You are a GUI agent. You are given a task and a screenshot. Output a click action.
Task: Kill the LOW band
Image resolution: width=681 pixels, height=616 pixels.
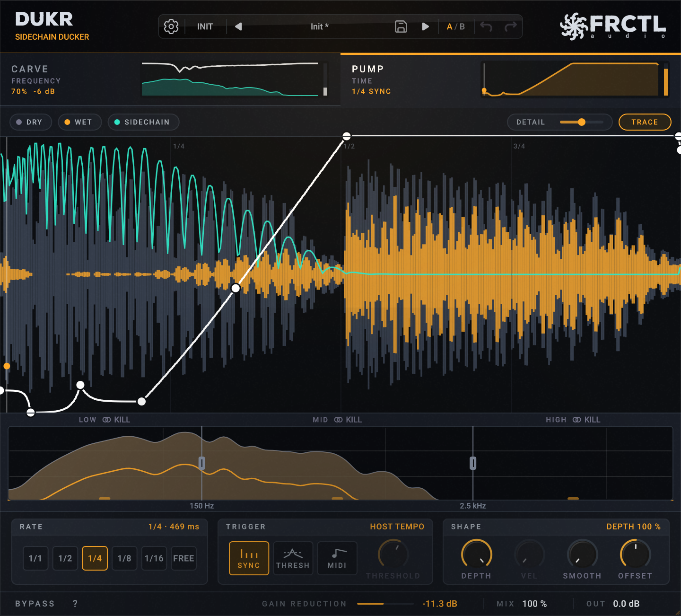click(x=122, y=420)
